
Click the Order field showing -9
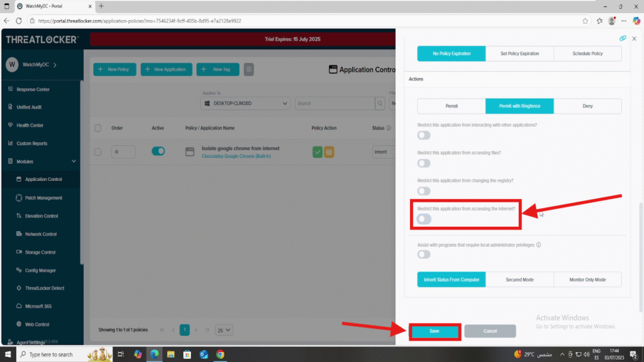pyautogui.click(x=123, y=152)
